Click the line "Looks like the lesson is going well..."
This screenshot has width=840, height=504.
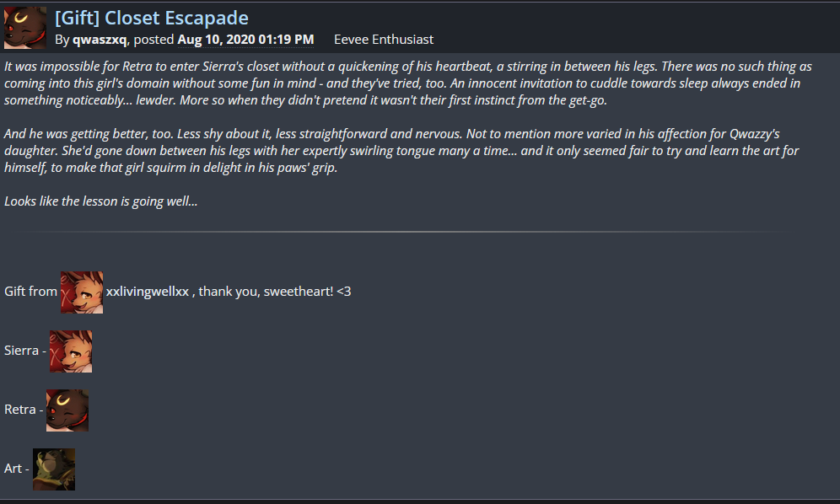click(x=100, y=201)
